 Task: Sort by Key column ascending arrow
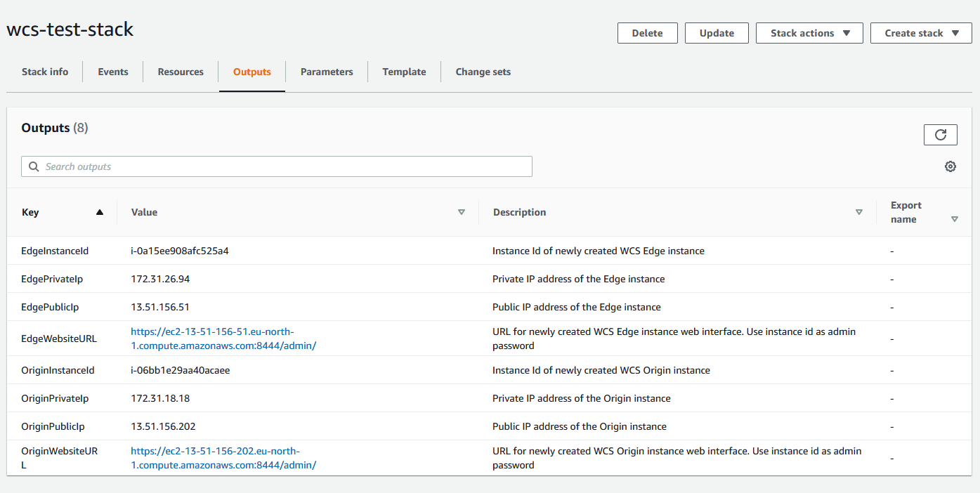click(x=100, y=212)
